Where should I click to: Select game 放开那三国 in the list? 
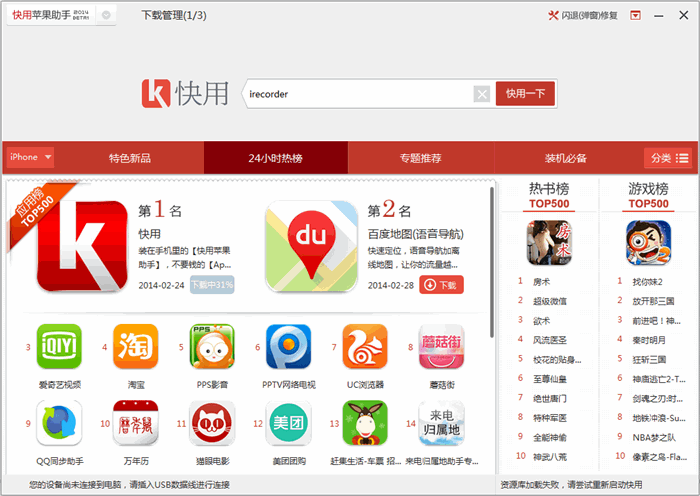(653, 301)
